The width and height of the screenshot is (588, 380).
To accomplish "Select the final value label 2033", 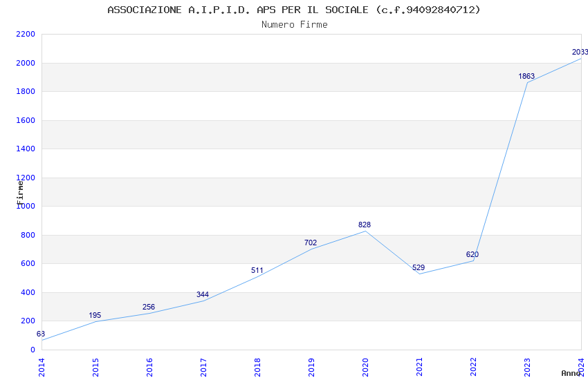I will click(580, 52).
